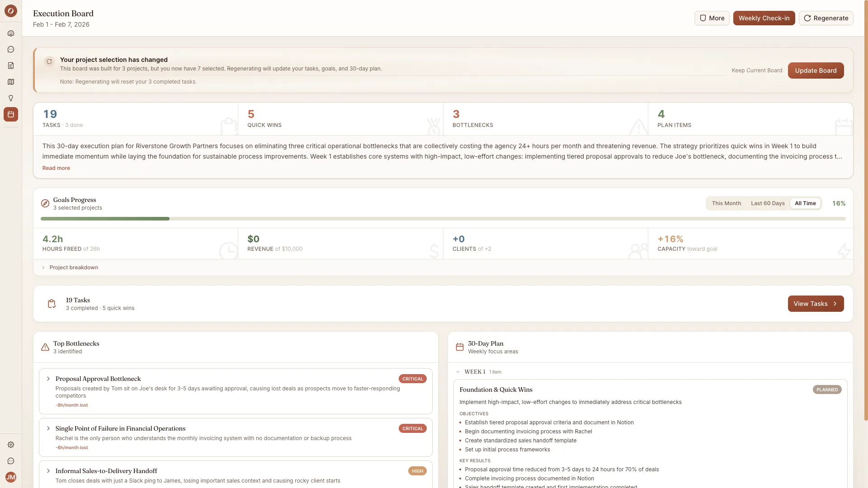Switch goals progress to This Month
Viewport: 868px width, 488px height.
[726, 203]
